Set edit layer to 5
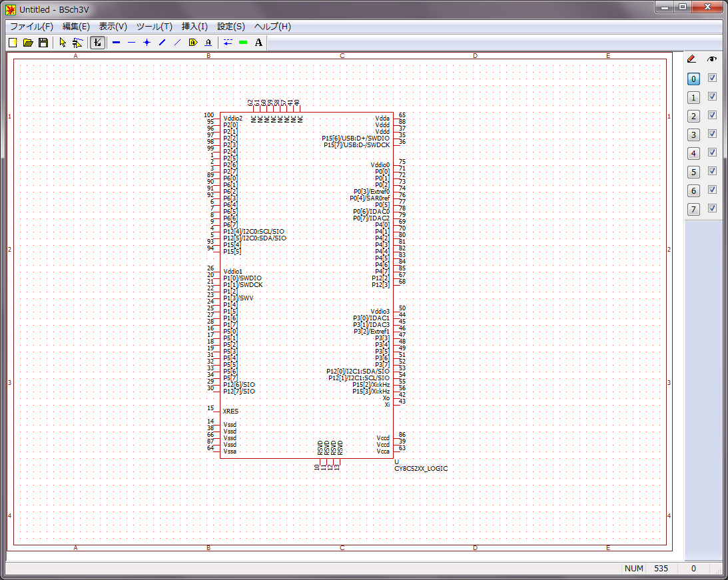 tap(693, 172)
